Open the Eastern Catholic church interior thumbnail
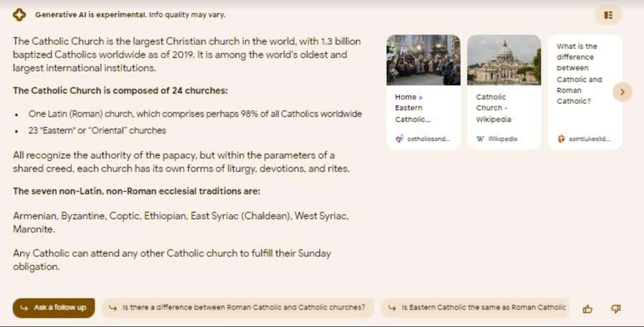The height and width of the screenshot is (327, 644). click(x=423, y=60)
